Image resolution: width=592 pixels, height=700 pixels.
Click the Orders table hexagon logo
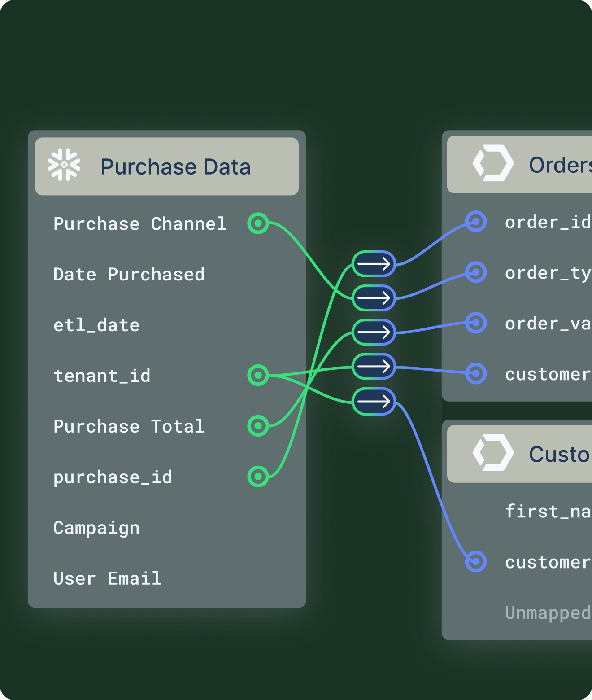493,163
